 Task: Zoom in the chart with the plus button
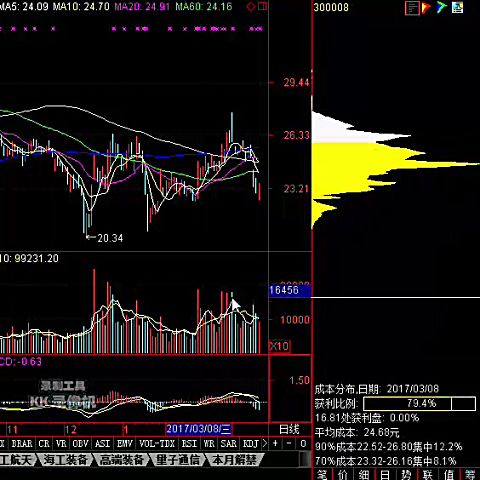[x=275, y=443]
